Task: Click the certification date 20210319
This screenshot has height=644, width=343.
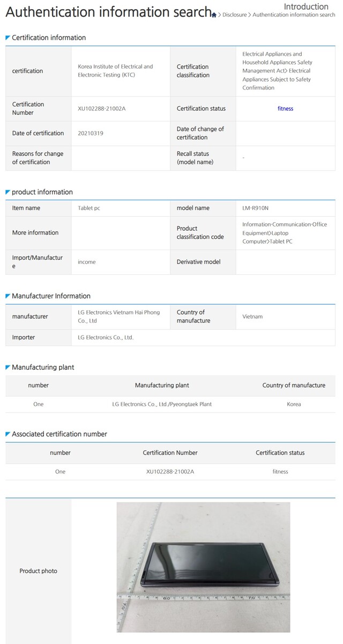Action: click(91, 133)
